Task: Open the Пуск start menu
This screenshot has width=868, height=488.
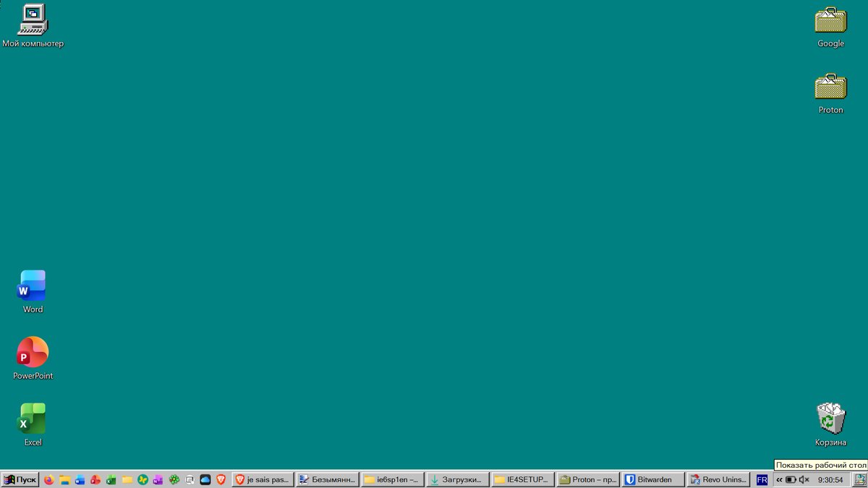Action: (20, 479)
